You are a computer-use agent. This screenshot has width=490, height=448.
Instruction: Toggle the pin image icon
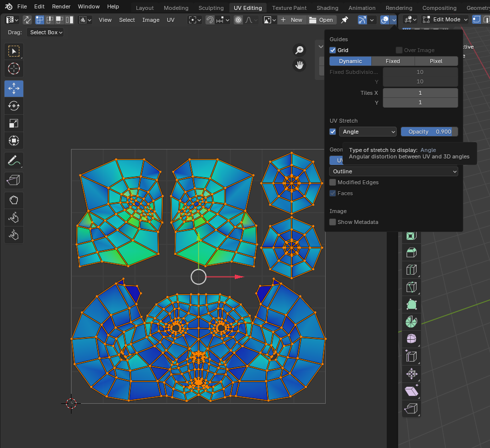tap(344, 20)
